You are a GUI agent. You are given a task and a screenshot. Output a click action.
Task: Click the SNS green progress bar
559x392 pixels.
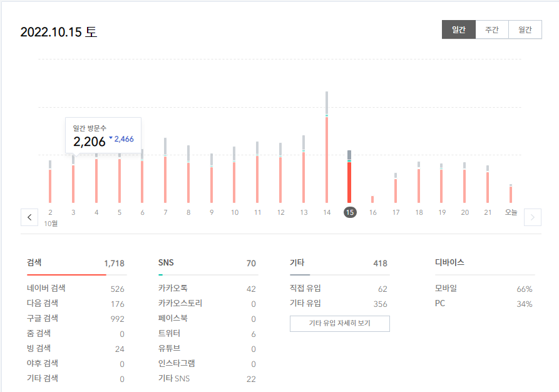(x=160, y=275)
